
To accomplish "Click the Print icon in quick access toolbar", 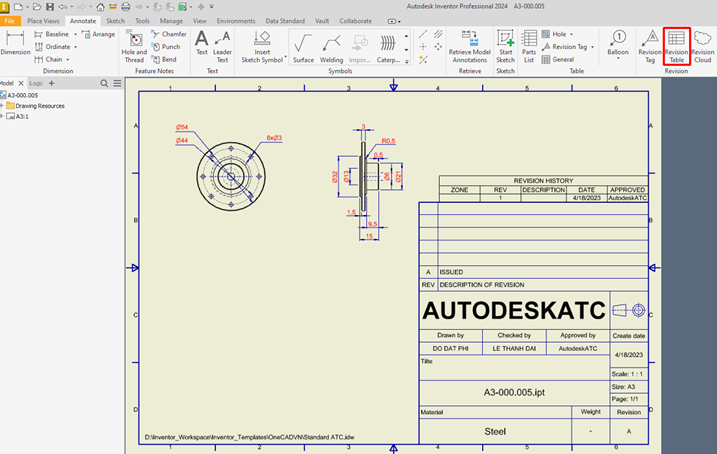I will click(x=125, y=7).
